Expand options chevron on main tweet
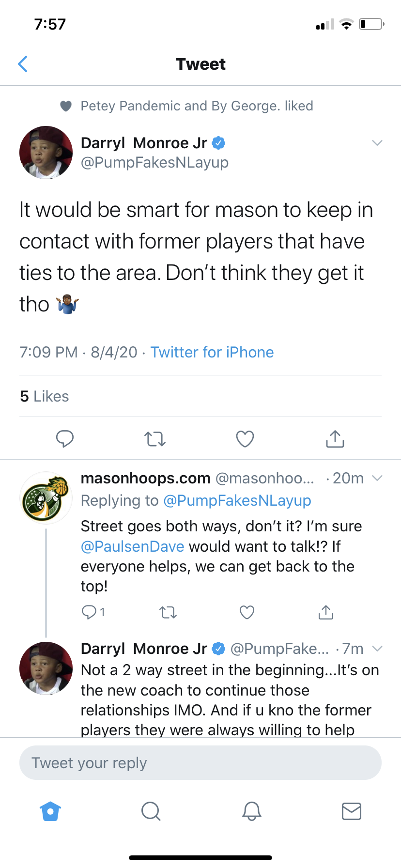 pyautogui.click(x=377, y=143)
